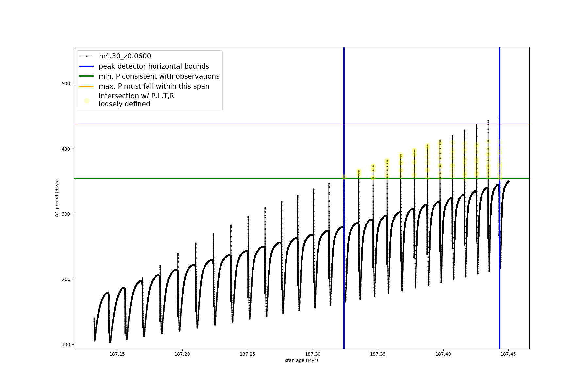
Task: Click 'intersection w/ P,L,T,R loosely defined' legend text
Action: coord(136,100)
